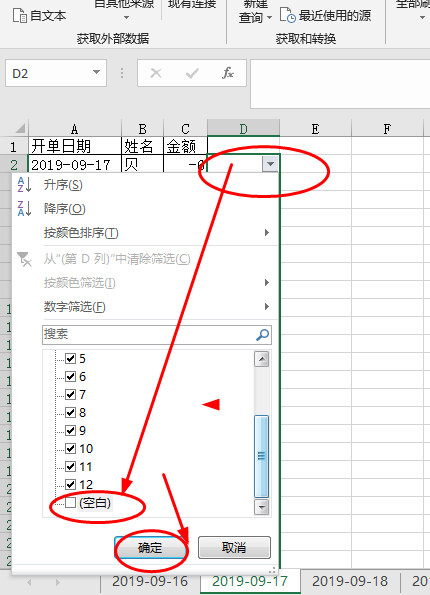Select column A header

[75, 129]
